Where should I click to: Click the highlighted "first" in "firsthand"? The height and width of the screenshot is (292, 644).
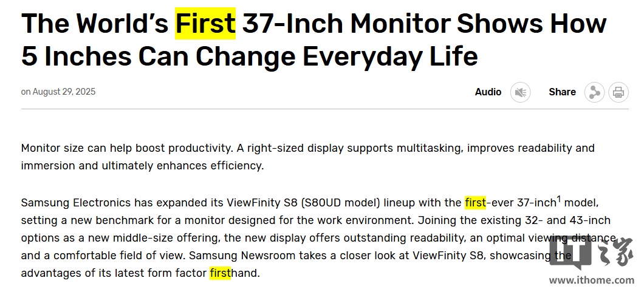221,273
